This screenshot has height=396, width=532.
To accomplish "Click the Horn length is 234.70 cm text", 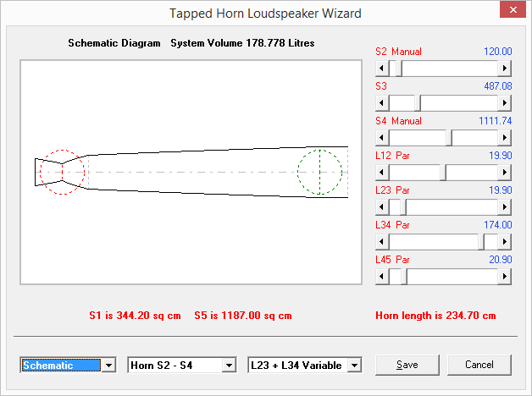I will (435, 316).
